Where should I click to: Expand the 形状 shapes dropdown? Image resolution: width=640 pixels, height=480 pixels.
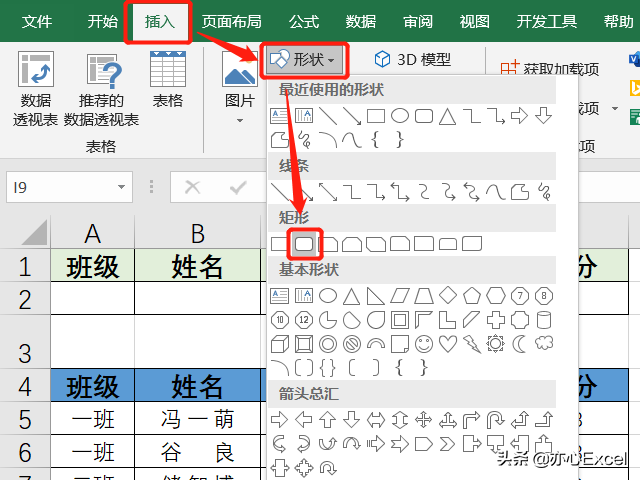point(304,60)
